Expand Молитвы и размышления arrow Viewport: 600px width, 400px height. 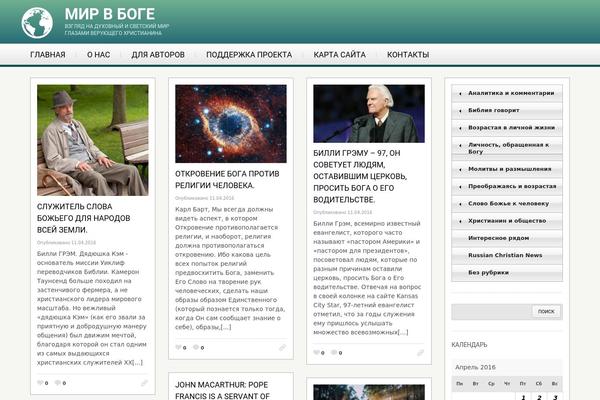click(x=460, y=169)
